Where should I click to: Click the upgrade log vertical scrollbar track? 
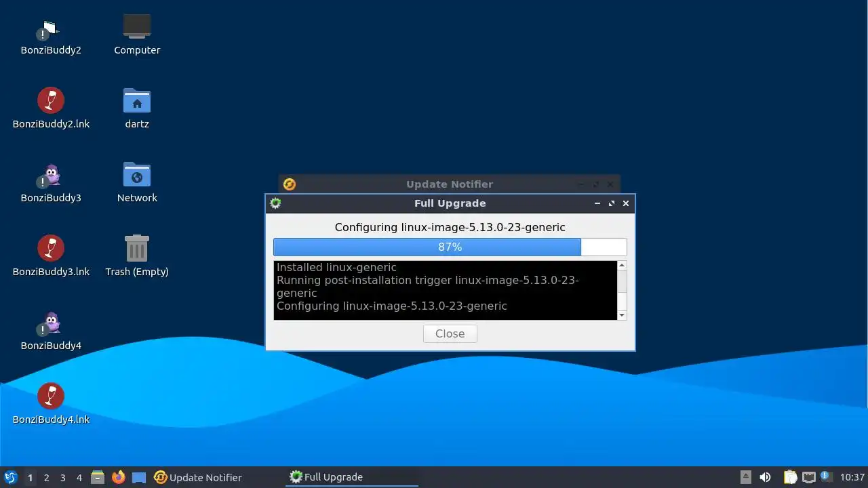click(622, 291)
